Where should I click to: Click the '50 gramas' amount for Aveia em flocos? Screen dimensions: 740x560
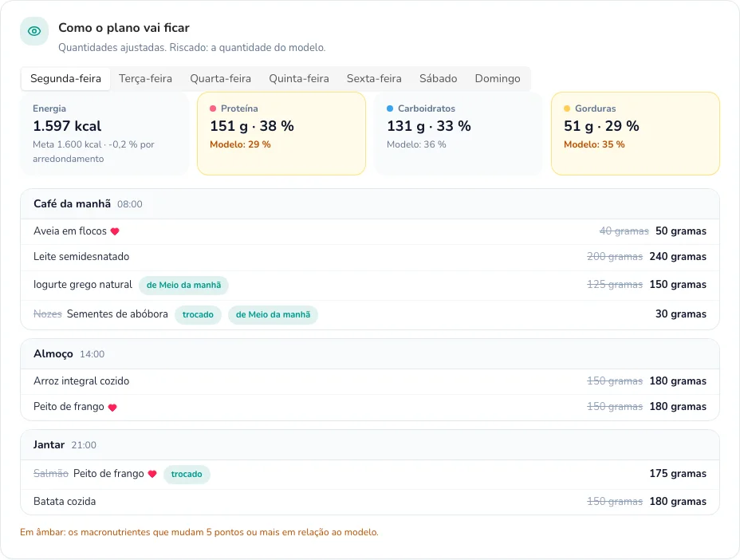pyautogui.click(x=681, y=231)
